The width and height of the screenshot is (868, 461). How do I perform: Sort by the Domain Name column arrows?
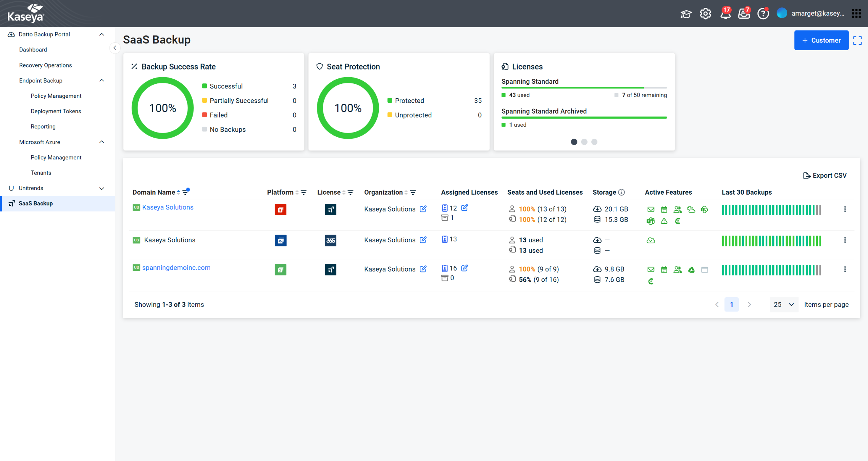[178, 192]
